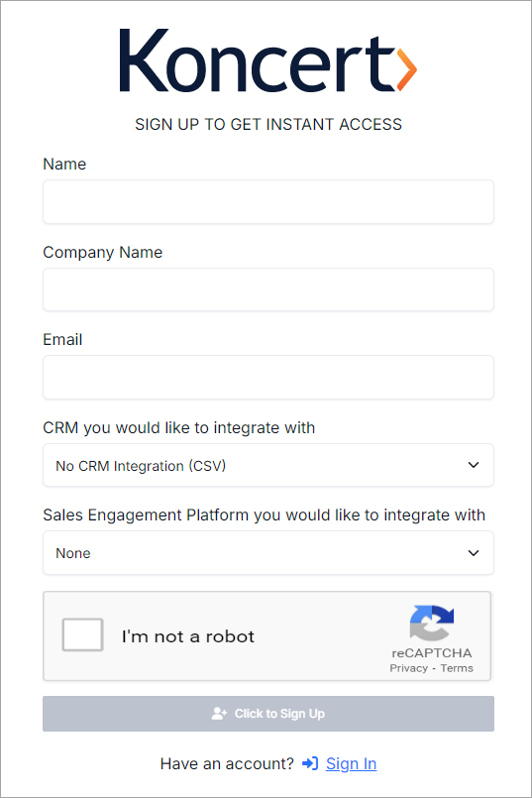This screenshot has width=532, height=798.
Task: Open the Sign In link
Action: click(351, 763)
